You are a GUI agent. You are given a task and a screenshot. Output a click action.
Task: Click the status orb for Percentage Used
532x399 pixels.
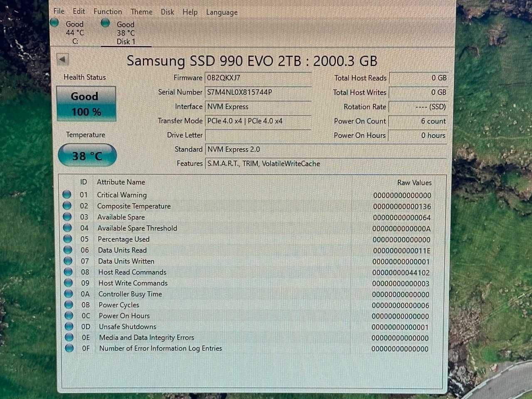coord(67,239)
